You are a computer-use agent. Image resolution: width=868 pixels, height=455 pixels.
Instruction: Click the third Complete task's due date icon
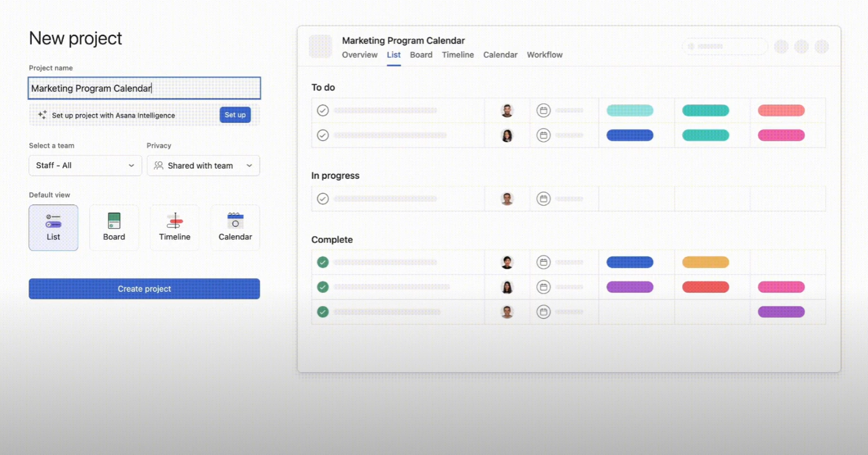tap(543, 312)
